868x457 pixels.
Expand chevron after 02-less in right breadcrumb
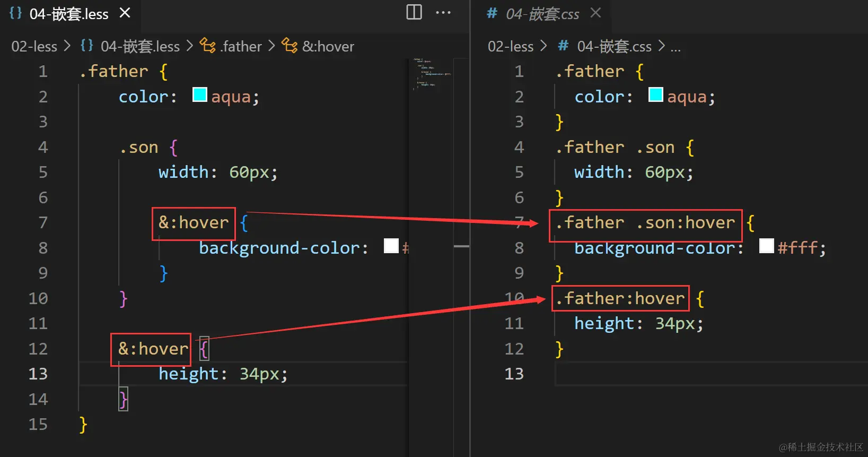(543, 46)
